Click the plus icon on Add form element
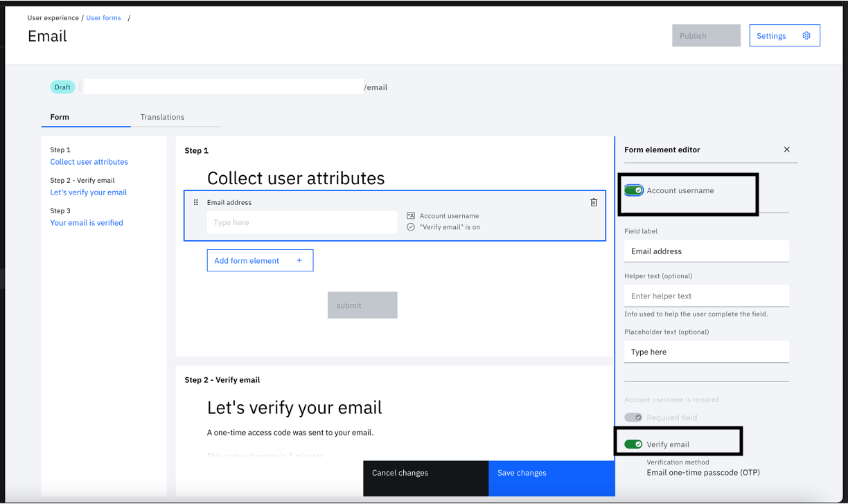The width and height of the screenshot is (848, 504). point(299,260)
